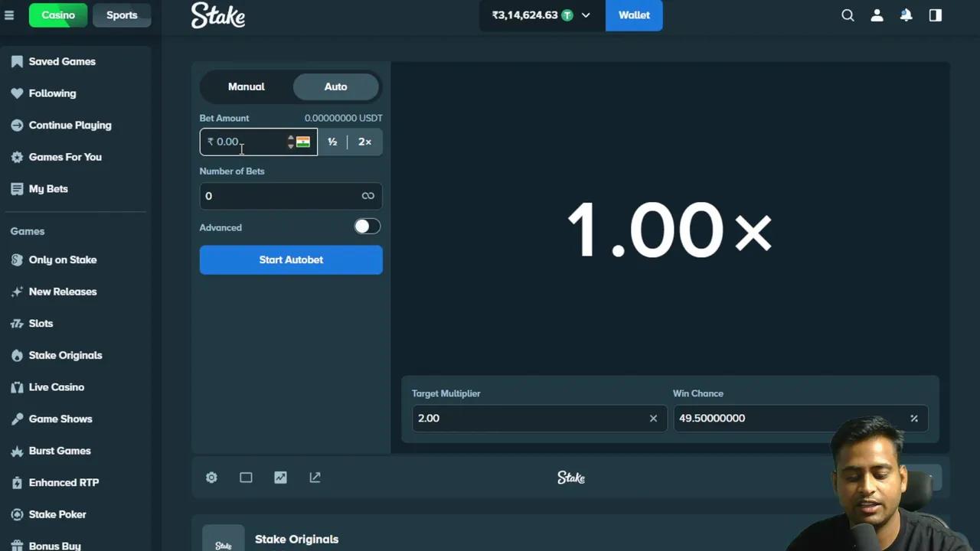Open live stats with the chart icon
This screenshot has width=980, height=551.
coord(280,478)
